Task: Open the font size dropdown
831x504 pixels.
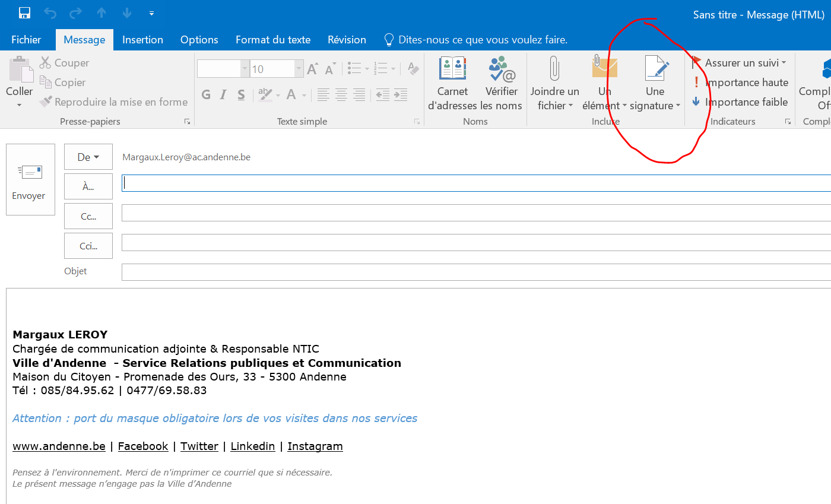Action: point(299,69)
